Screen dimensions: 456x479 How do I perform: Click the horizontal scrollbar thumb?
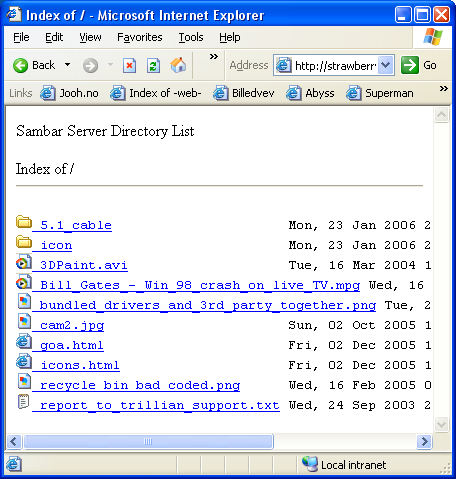(148, 442)
